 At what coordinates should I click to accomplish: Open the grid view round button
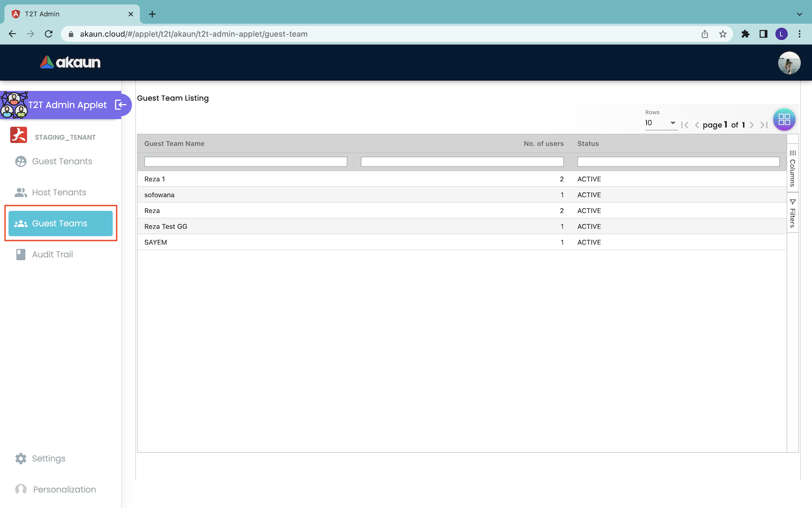(x=784, y=120)
